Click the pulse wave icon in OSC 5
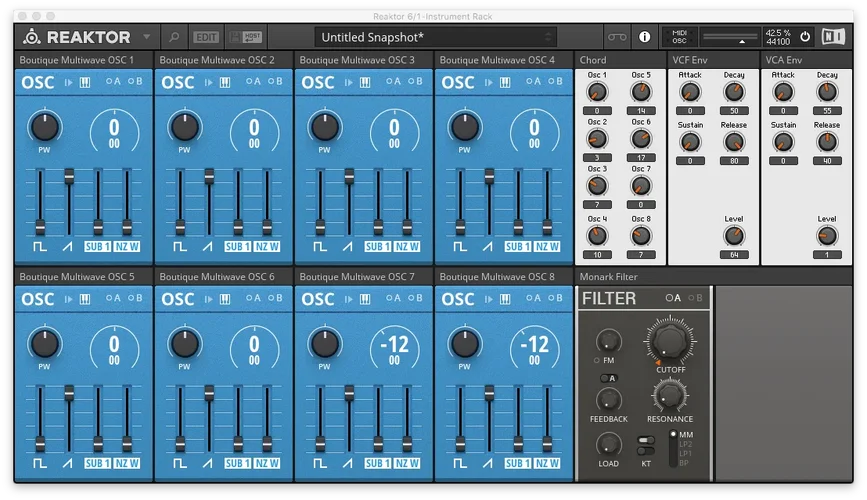This screenshot has width=867, height=500. [40, 463]
